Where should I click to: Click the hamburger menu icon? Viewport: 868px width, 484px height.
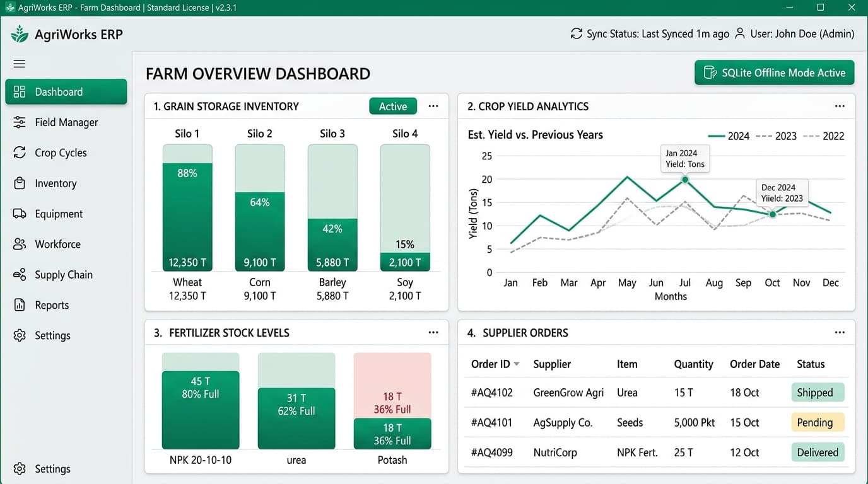[20, 64]
